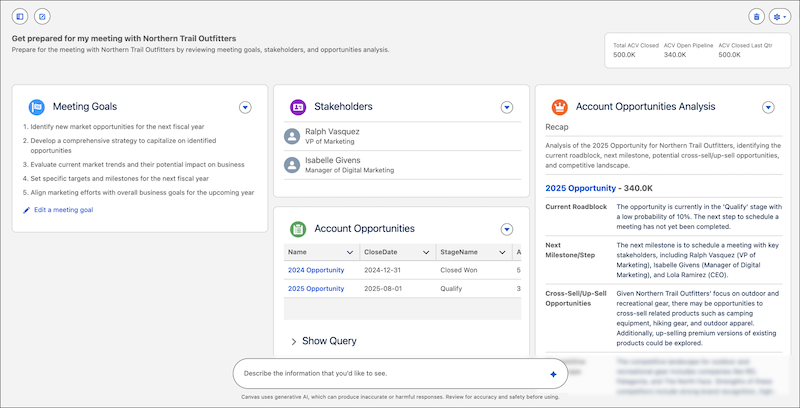Open the 2025 Opportunity link in table
Viewport: 800px width, 408px height.
[x=316, y=289]
